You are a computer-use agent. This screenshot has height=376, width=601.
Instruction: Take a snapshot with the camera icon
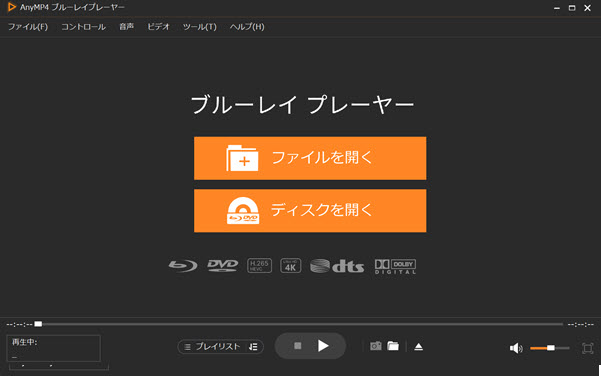pyautogui.click(x=376, y=346)
